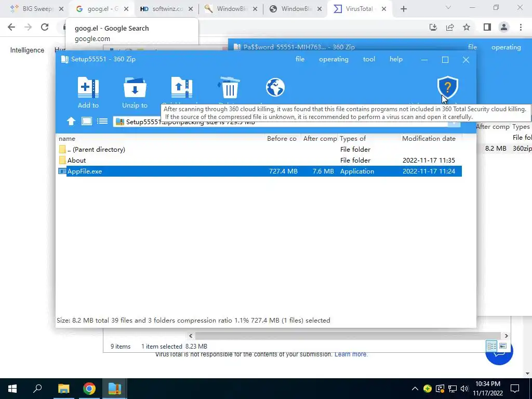Click the Delete trash can icon
The image size is (532, 399).
coord(229,87)
